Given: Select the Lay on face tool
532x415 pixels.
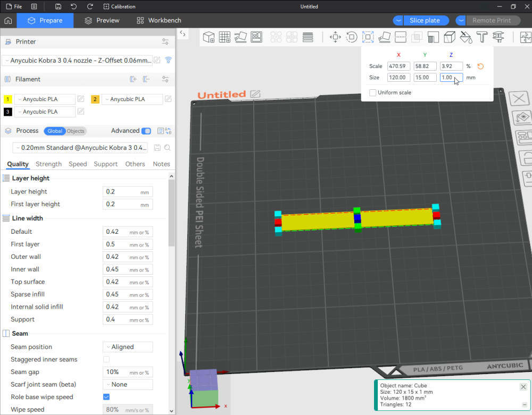Looking at the screenshot, I should point(384,37).
